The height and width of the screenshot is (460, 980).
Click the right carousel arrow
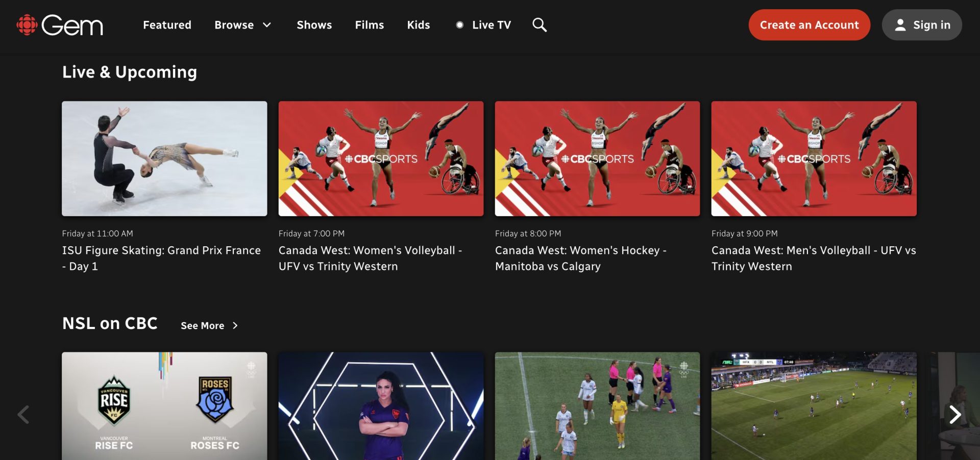pos(955,415)
